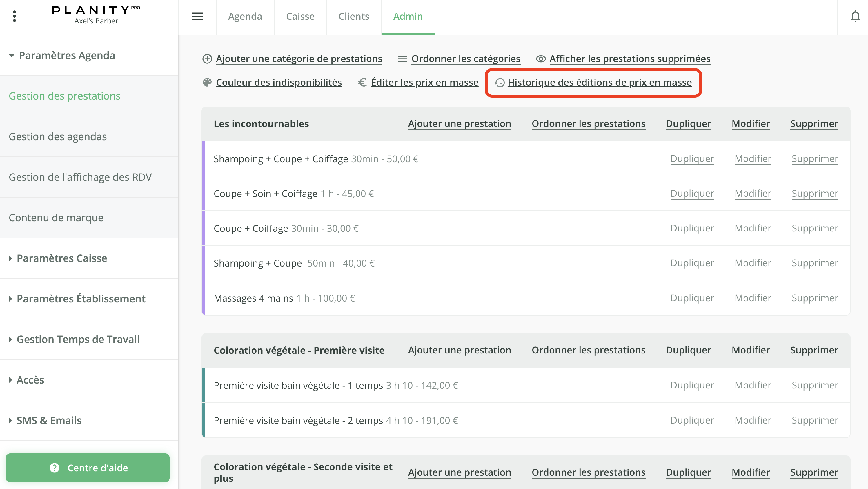Click Modifier for Massages 4 mains
868x489 pixels.
click(x=752, y=298)
